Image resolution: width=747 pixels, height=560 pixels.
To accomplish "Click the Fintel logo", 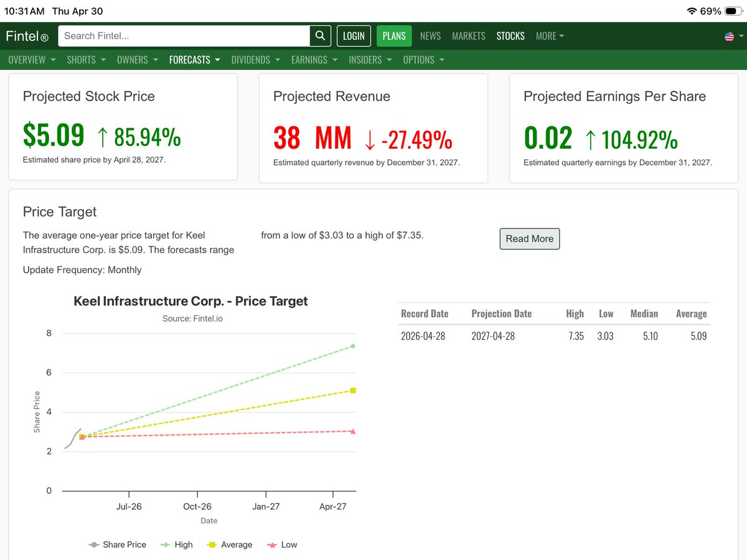I will 27,36.
